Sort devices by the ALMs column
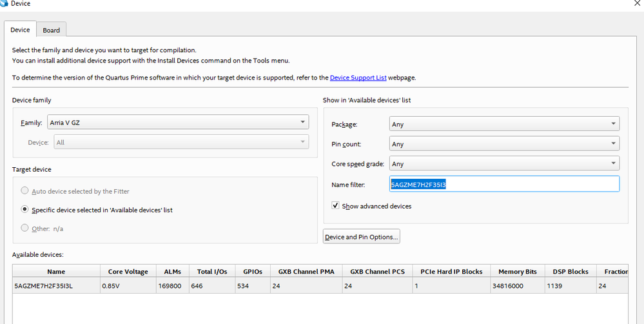 (x=172, y=272)
